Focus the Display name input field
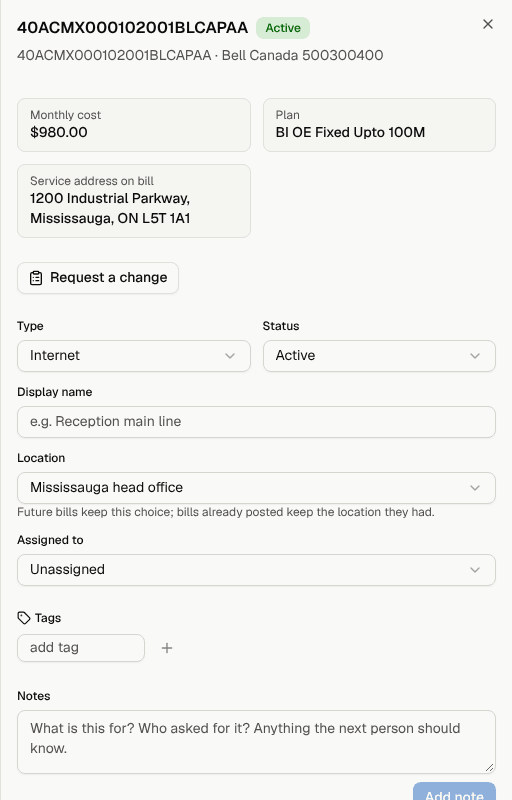512x800 pixels. tap(257, 421)
